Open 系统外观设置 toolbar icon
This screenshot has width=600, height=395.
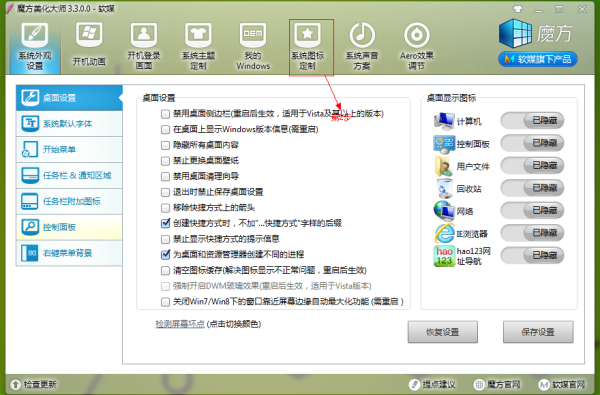tap(35, 47)
